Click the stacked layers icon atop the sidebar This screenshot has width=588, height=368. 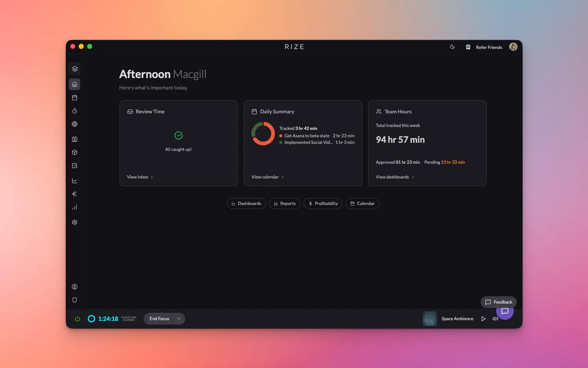75,69
